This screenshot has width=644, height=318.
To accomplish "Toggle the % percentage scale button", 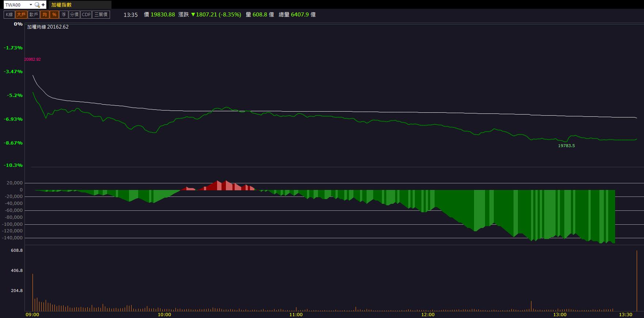I will 54,15.
